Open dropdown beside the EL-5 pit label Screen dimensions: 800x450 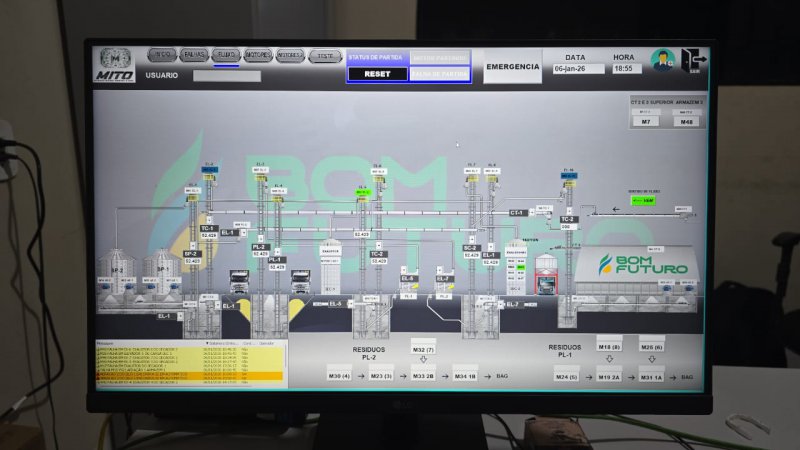click(349, 304)
